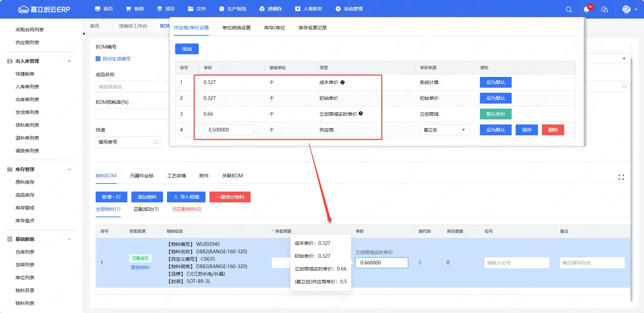Click help icon beside 立创商城实时单价

(x=361, y=114)
